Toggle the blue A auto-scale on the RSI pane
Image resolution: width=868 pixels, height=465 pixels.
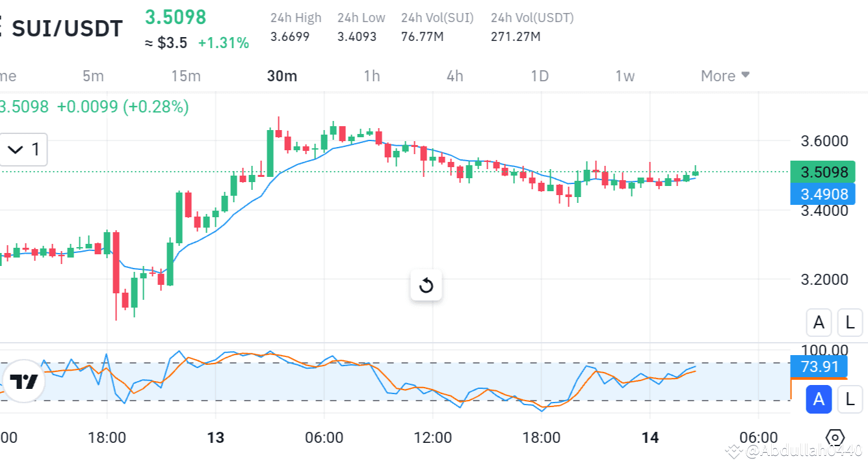[x=819, y=400]
